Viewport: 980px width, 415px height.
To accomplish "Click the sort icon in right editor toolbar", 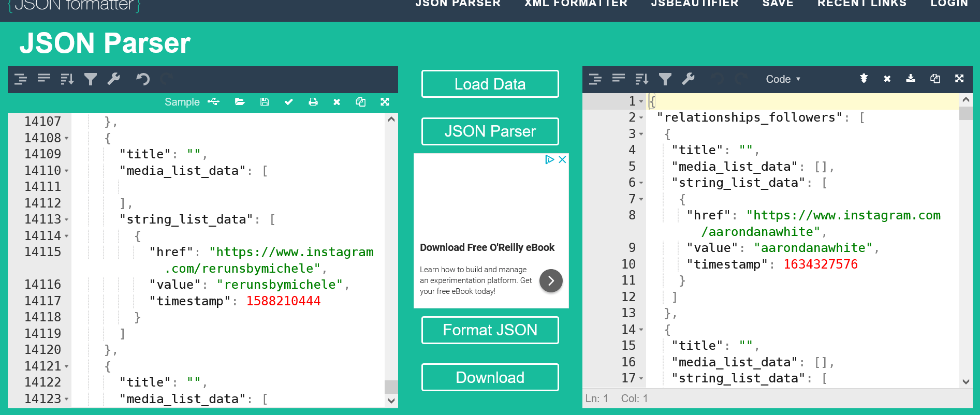I will [x=642, y=79].
